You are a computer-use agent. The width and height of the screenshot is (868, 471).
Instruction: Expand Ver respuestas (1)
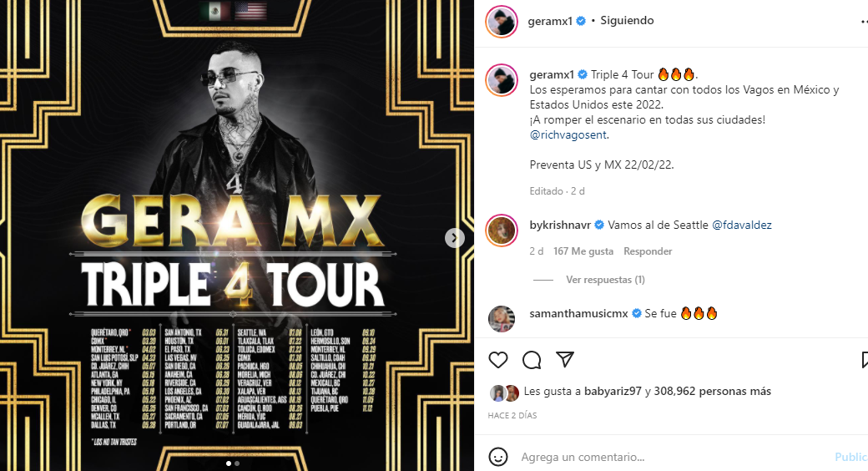(x=605, y=280)
